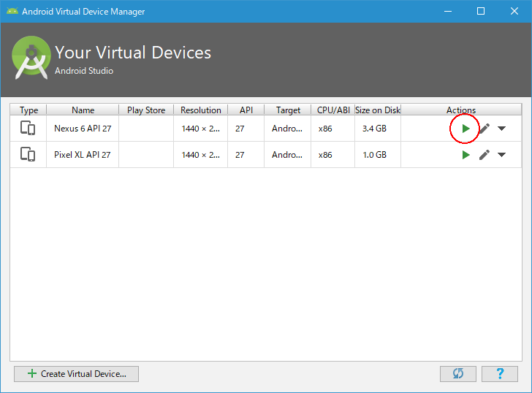Sort by the Name column header

point(83,110)
